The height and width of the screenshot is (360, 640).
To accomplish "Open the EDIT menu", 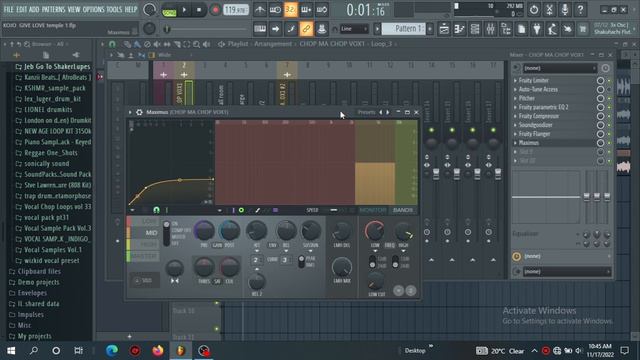I will 21,9.
